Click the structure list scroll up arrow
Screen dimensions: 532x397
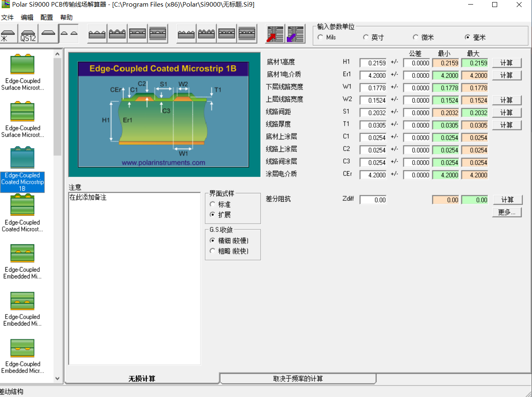pyautogui.click(x=57, y=54)
